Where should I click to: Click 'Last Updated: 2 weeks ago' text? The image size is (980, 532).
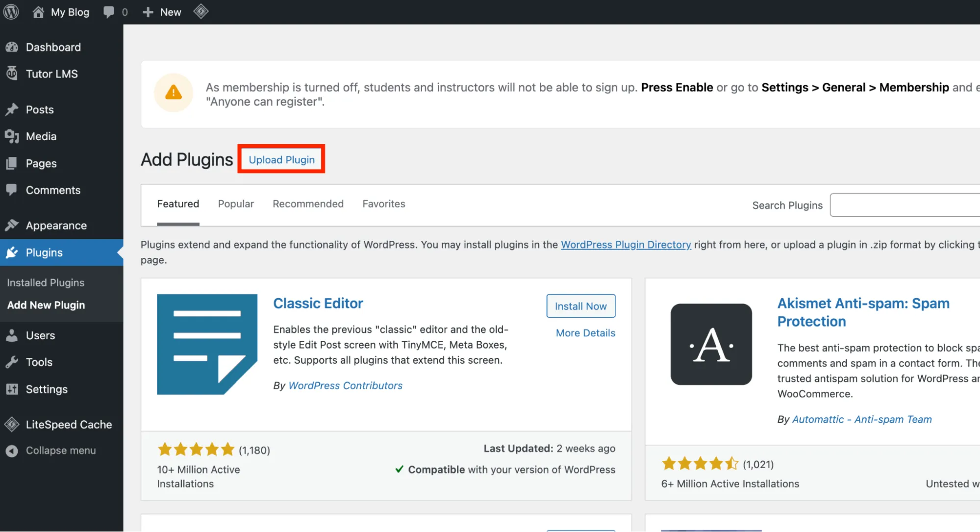coord(549,449)
